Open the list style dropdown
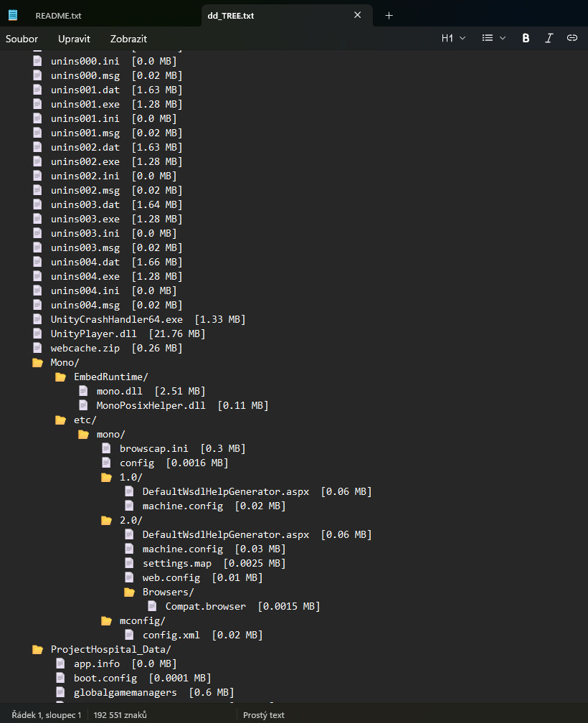This screenshot has width=588, height=723. [x=494, y=38]
